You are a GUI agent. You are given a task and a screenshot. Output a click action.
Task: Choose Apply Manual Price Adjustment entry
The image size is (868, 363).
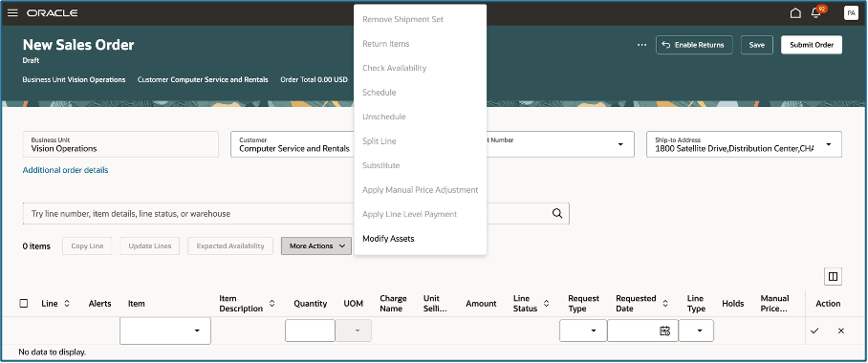click(x=421, y=190)
